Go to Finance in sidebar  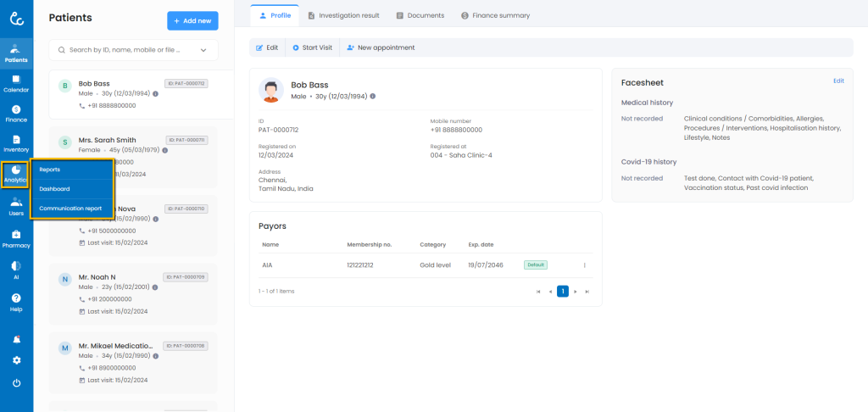coord(16,114)
